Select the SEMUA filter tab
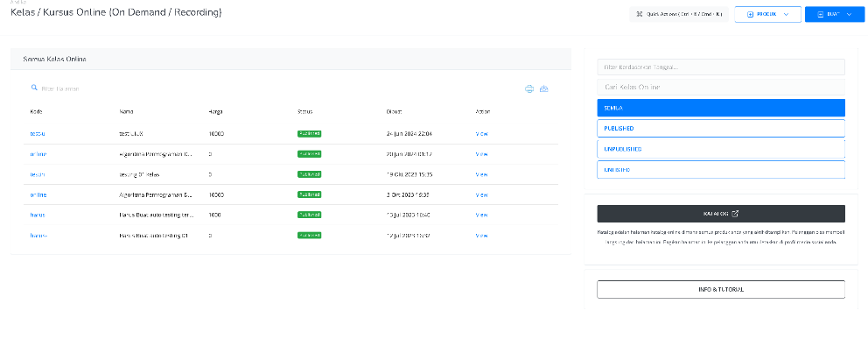868x339 pixels. (x=721, y=108)
